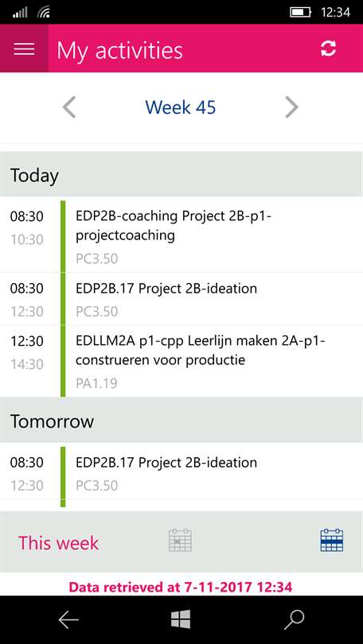This screenshot has width=363, height=644.
Task: Tap the Tomorrow section header
Action: point(181,421)
